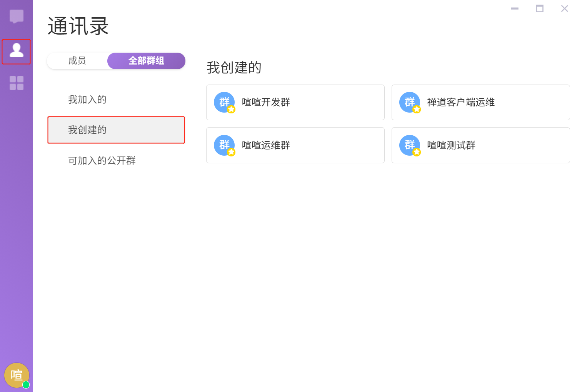Select the 全部群组 tab
577x392 pixels.
click(x=146, y=61)
